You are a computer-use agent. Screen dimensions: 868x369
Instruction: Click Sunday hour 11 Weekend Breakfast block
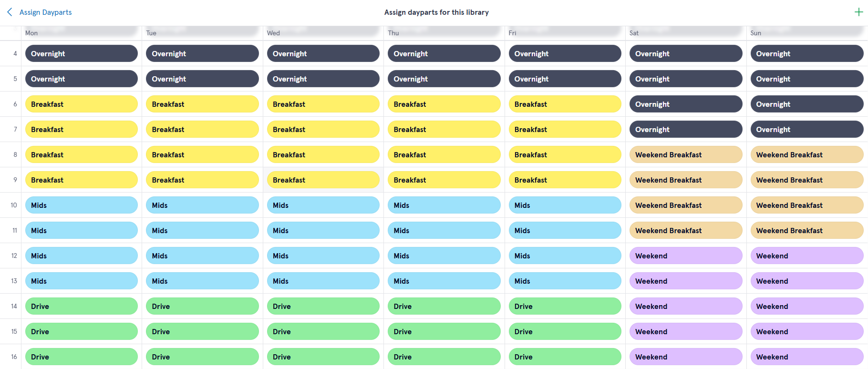pyautogui.click(x=806, y=230)
